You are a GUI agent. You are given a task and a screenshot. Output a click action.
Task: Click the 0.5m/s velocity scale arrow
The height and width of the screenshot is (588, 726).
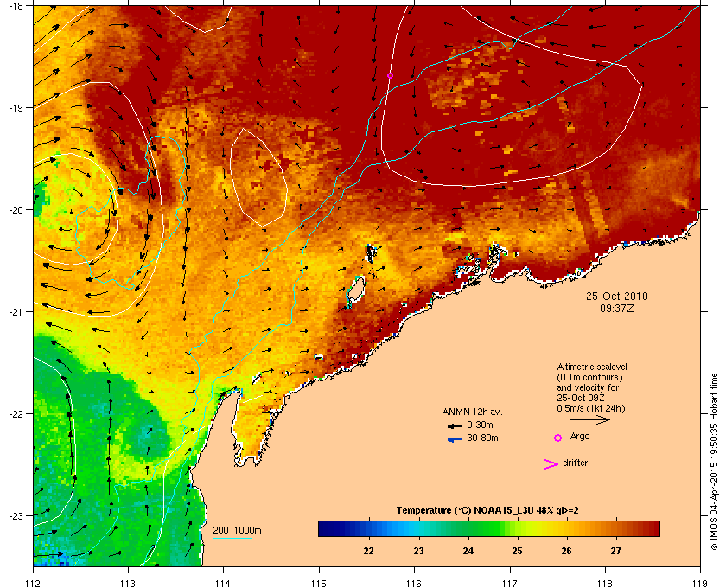click(589, 420)
